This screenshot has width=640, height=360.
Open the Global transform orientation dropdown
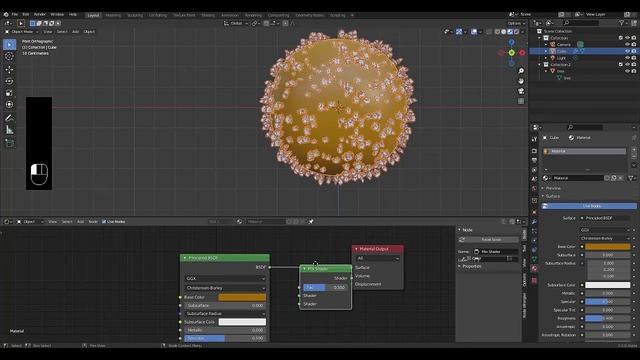click(236, 23)
